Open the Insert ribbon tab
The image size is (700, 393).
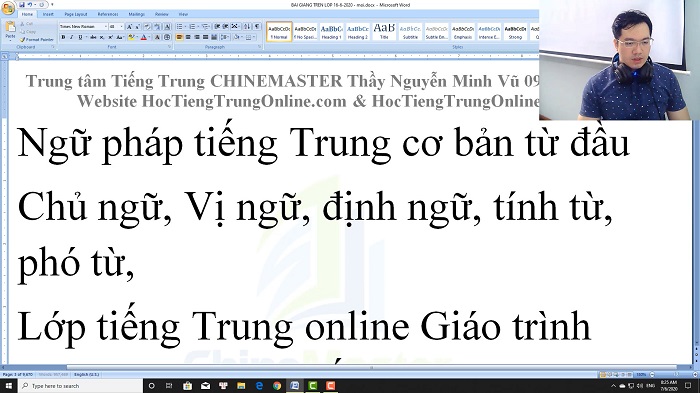pyautogui.click(x=48, y=14)
